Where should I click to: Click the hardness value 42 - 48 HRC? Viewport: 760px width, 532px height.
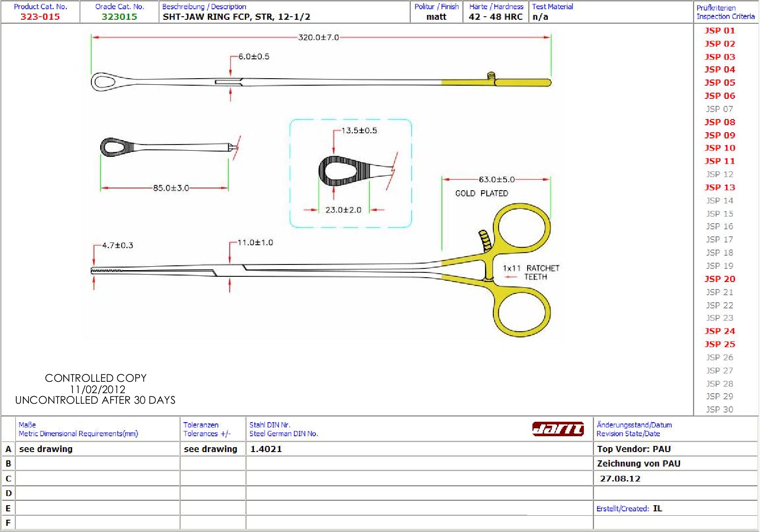click(495, 17)
